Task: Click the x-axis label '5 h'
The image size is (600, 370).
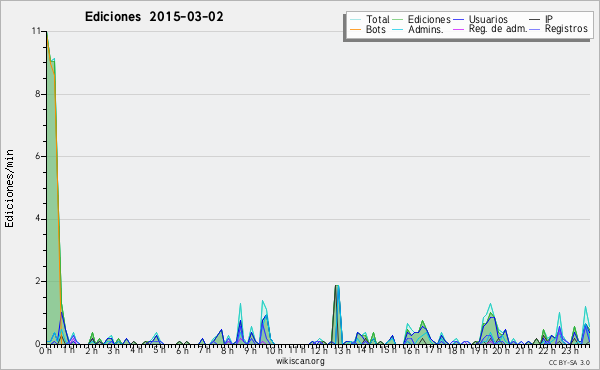Action: point(159,350)
